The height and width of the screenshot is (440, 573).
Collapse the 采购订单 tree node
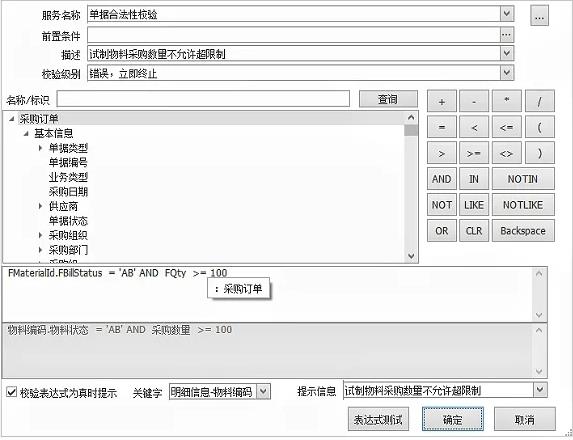pyautogui.click(x=12, y=118)
